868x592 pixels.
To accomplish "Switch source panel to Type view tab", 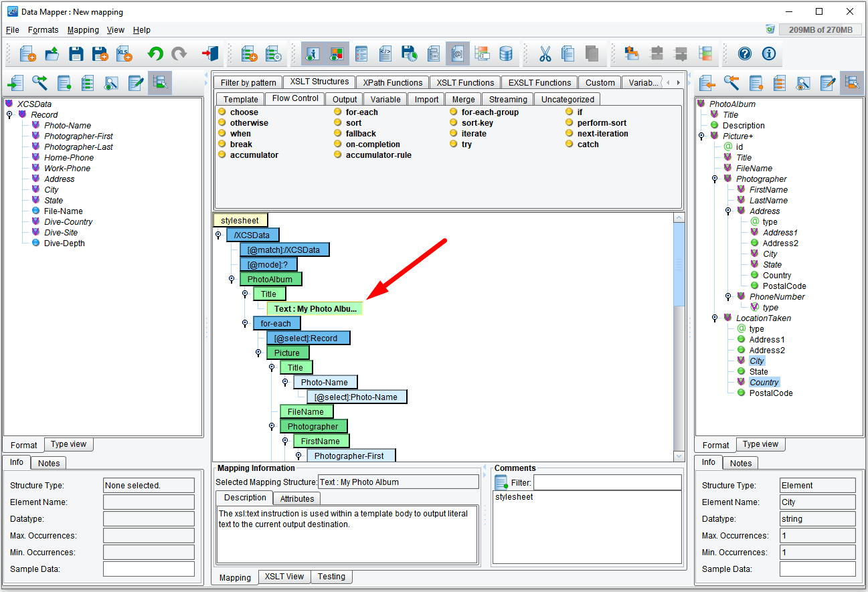I will [x=68, y=444].
